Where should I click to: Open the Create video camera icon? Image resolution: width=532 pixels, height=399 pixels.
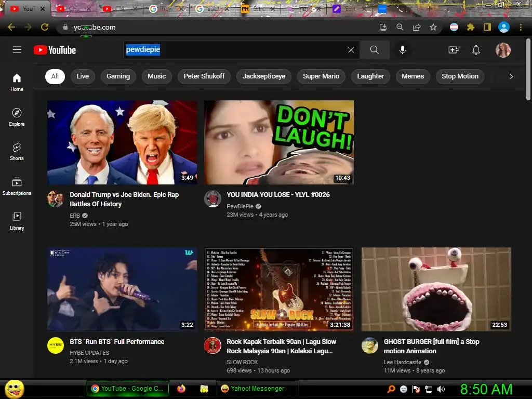453,50
